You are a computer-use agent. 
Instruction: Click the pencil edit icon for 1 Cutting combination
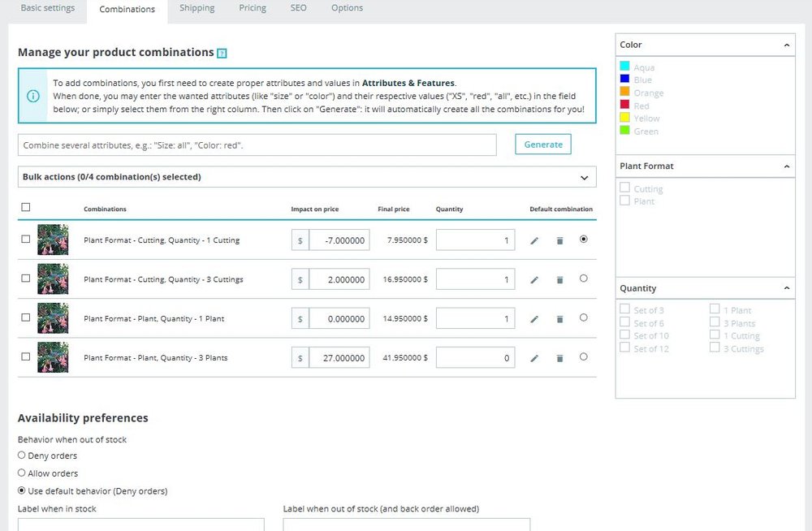pyautogui.click(x=534, y=240)
